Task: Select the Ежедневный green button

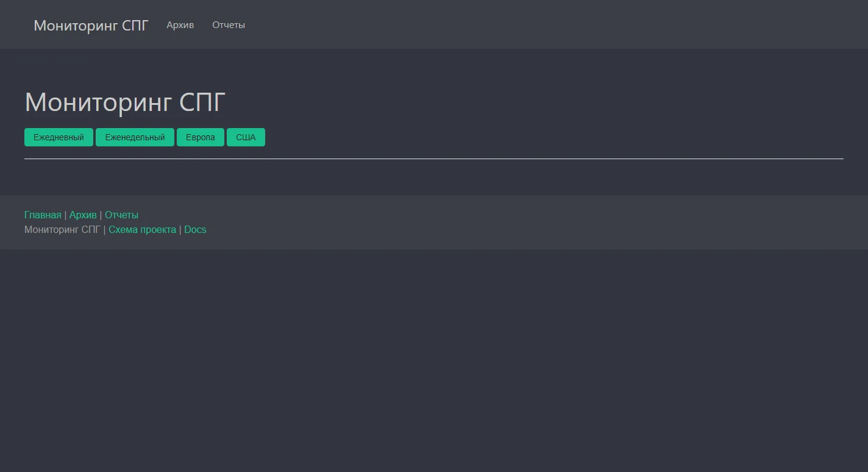Action: point(59,137)
